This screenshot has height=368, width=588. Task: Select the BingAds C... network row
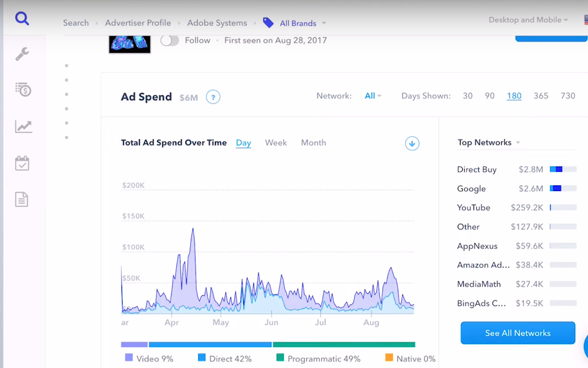point(516,303)
